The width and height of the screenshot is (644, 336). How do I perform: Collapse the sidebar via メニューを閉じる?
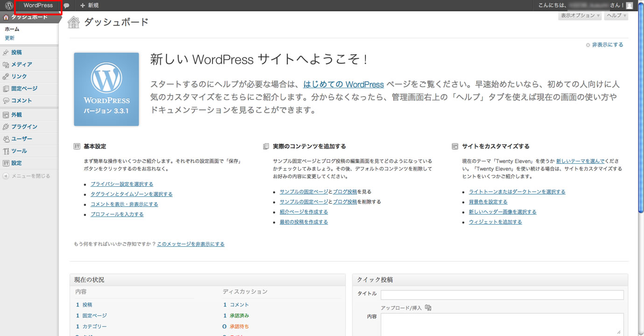pos(31,176)
